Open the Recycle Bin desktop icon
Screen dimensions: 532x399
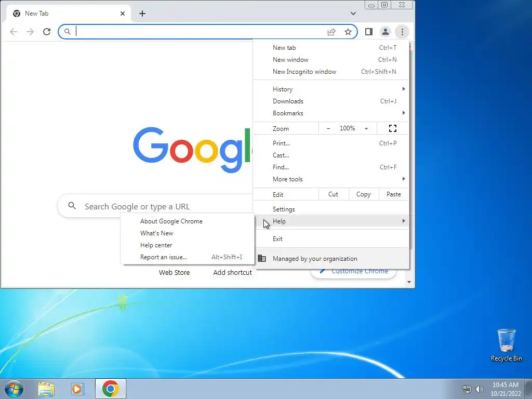tap(506, 345)
